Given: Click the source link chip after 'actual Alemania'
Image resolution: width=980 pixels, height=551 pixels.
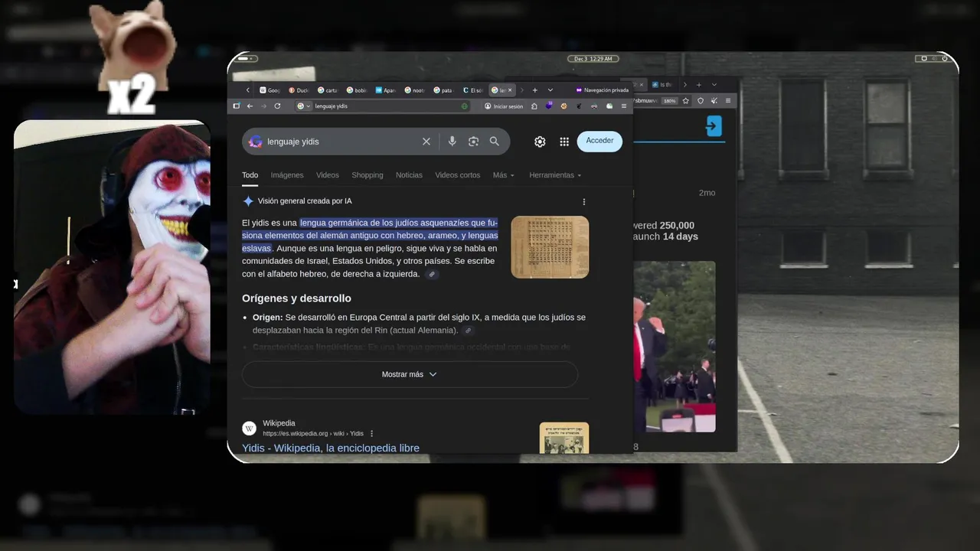Looking at the screenshot, I should (468, 331).
